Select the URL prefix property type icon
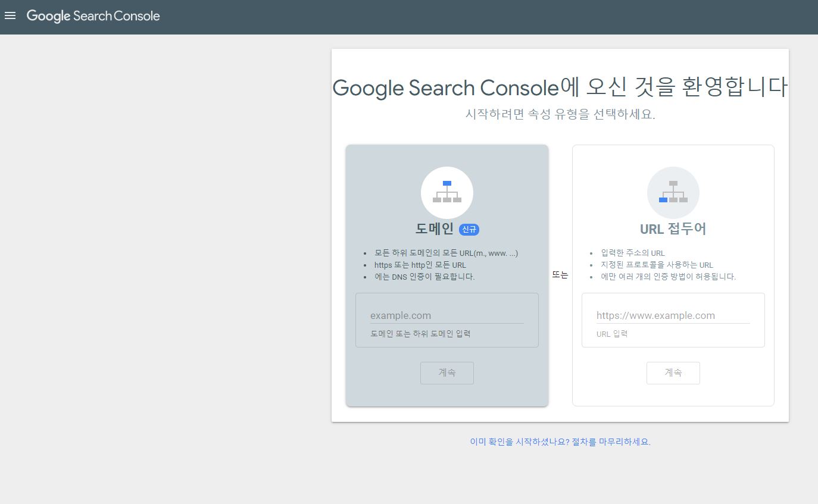 point(673,193)
